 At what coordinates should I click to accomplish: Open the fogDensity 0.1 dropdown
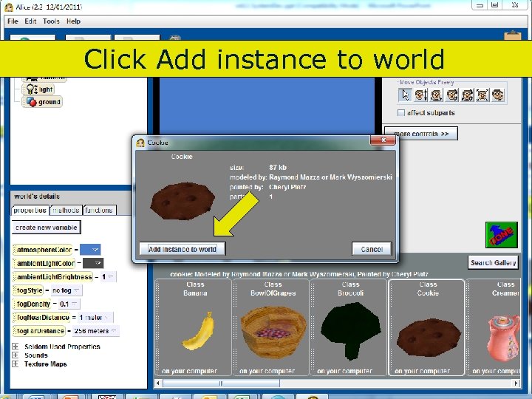point(69,304)
